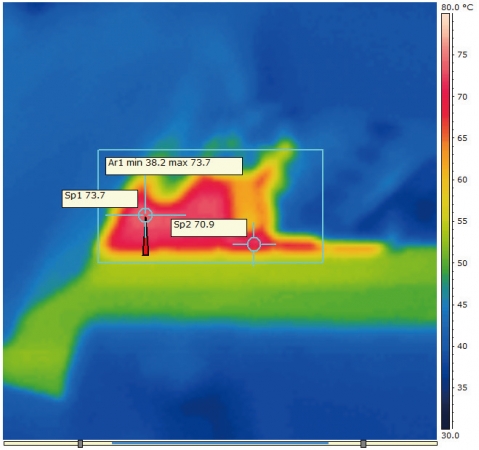Viewport: 479px width, 450px height.
Task: Click the 80.0 °C scale maximum value
Action: point(457,7)
